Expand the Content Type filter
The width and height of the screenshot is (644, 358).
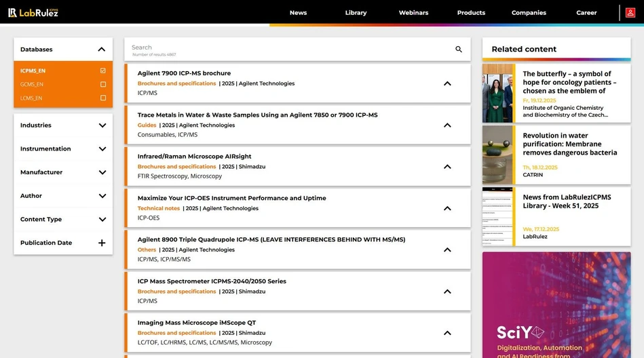[x=102, y=219]
